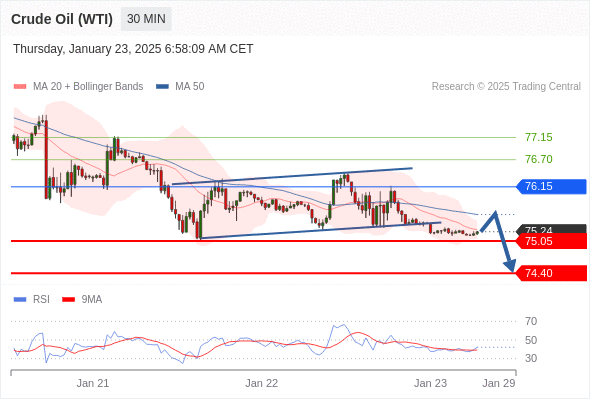Click the Jan 29 axis date label
The height and width of the screenshot is (400, 590).
(x=499, y=383)
